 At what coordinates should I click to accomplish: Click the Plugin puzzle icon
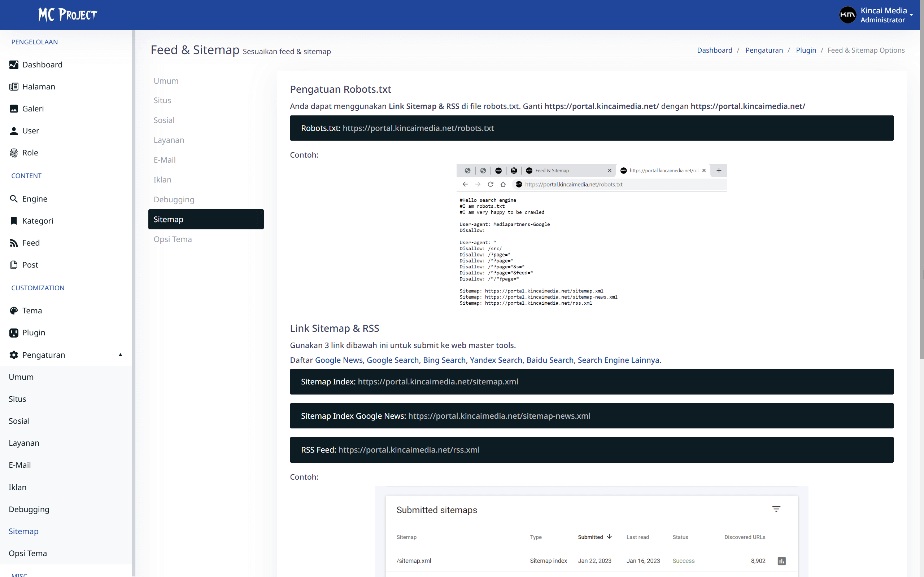pos(14,332)
